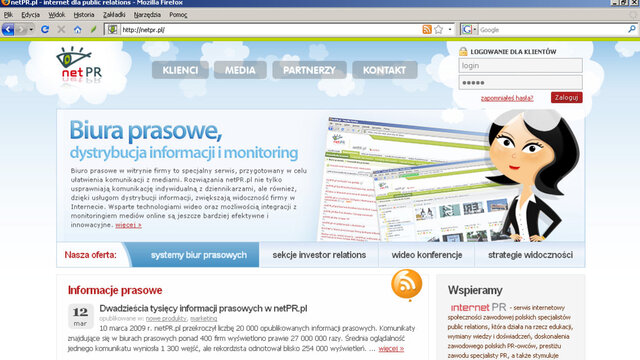
Task: Open the Google search engine dropdown
Action: [x=469, y=29]
